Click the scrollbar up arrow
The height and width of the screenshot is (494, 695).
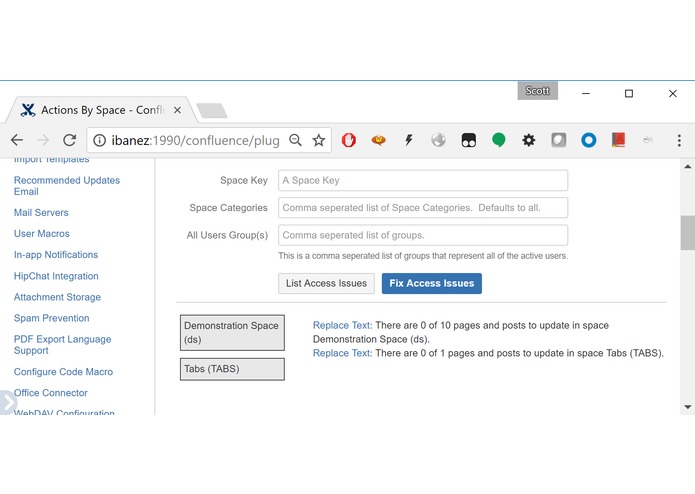point(687,167)
